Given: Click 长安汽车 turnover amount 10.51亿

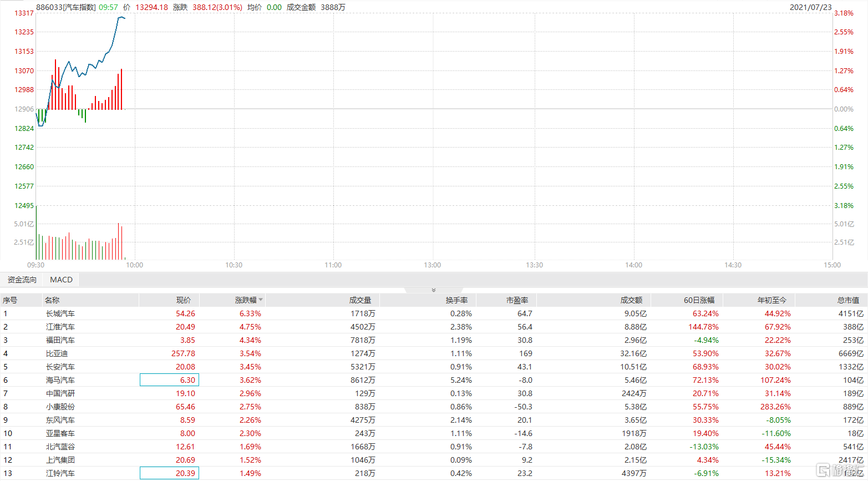Looking at the screenshot, I should (x=633, y=367).
